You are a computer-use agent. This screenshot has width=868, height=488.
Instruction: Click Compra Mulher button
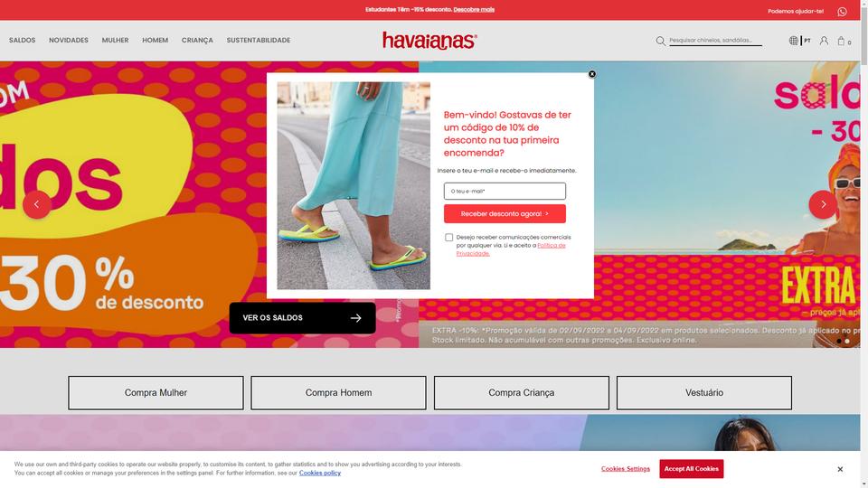[x=156, y=393]
